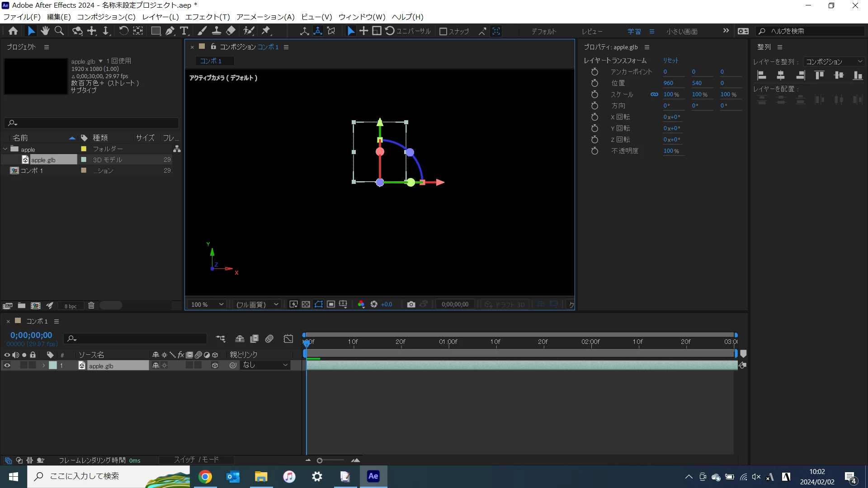The image size is (868, 488).
Task: Open the エフェクト(T) menu
Action: (208, 17)
